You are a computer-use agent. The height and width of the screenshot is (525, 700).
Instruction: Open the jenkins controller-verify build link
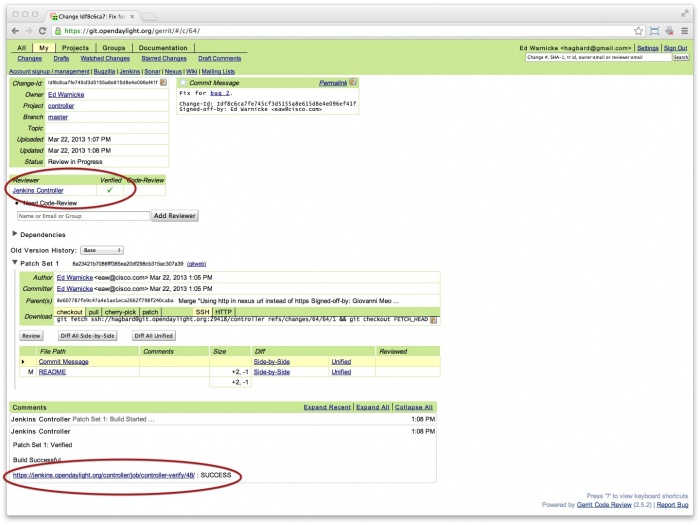click(x=104, y=475)
